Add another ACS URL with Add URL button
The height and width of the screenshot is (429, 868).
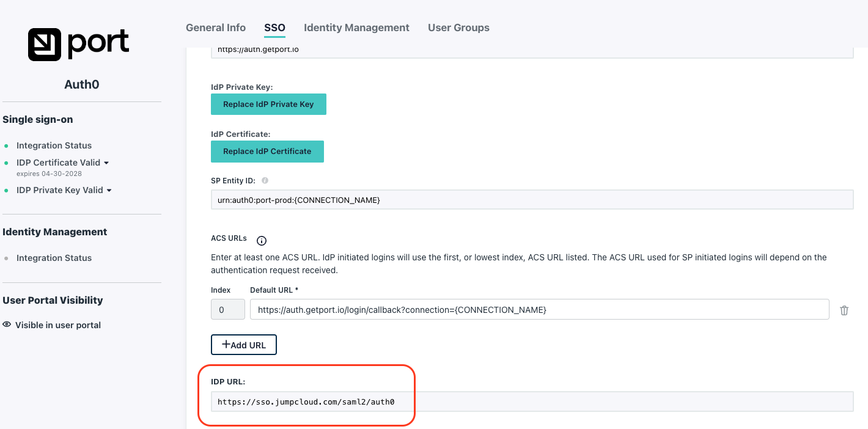pyautogui.click(x=243, y=345)
